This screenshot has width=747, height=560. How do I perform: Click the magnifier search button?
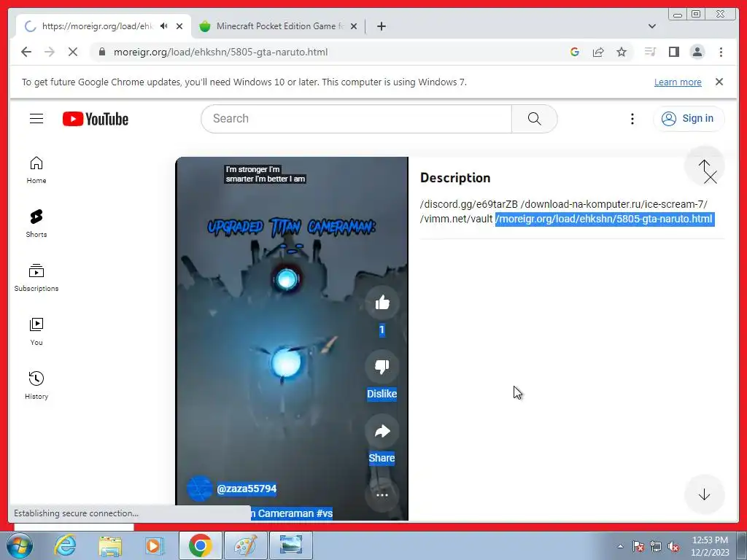[534, 119]
